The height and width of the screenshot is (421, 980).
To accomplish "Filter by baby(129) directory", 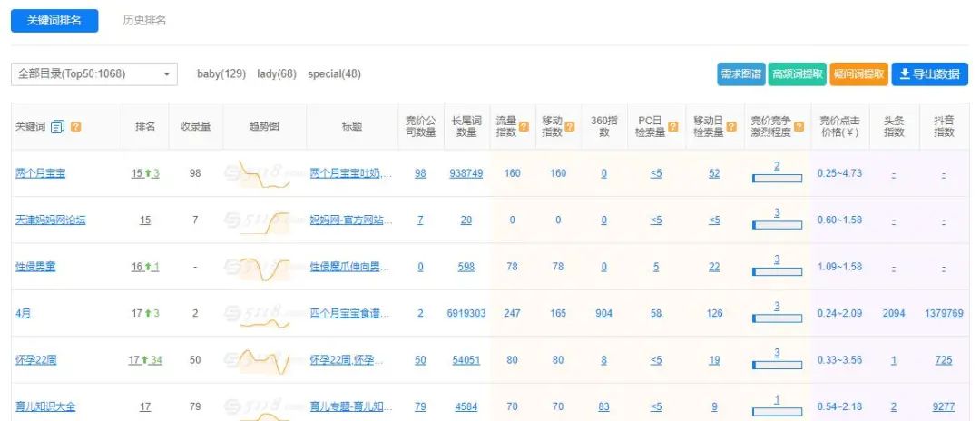I will pyautogui.click(x=221, y=73).
